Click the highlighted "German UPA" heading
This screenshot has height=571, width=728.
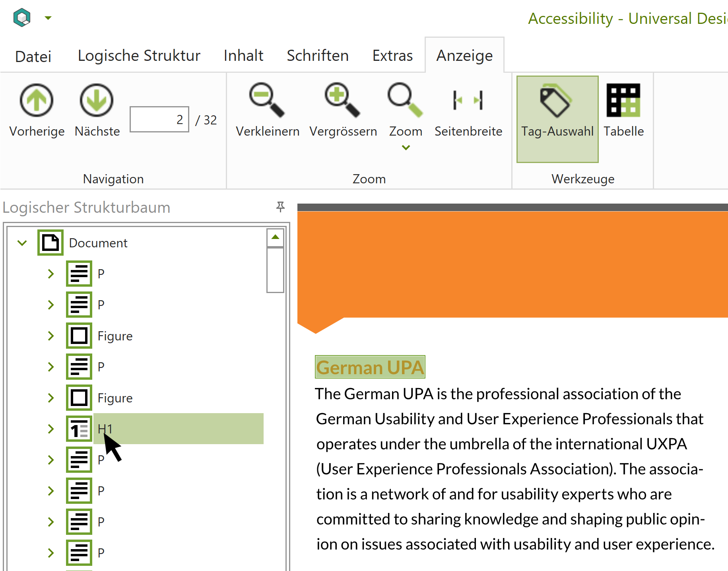tap(370, 367)
